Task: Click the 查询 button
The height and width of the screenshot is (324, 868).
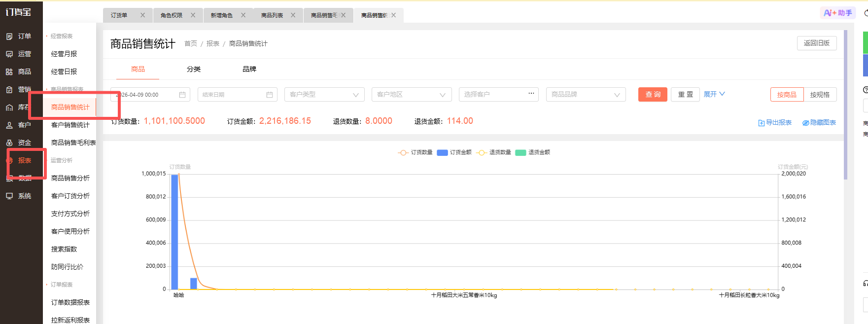Action: point(653,95)
